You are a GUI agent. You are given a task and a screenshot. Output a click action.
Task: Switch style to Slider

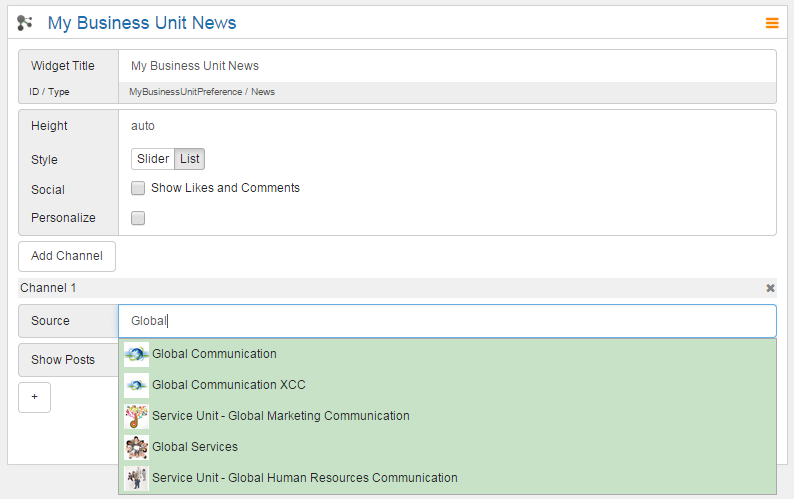[x=153, y=159]
